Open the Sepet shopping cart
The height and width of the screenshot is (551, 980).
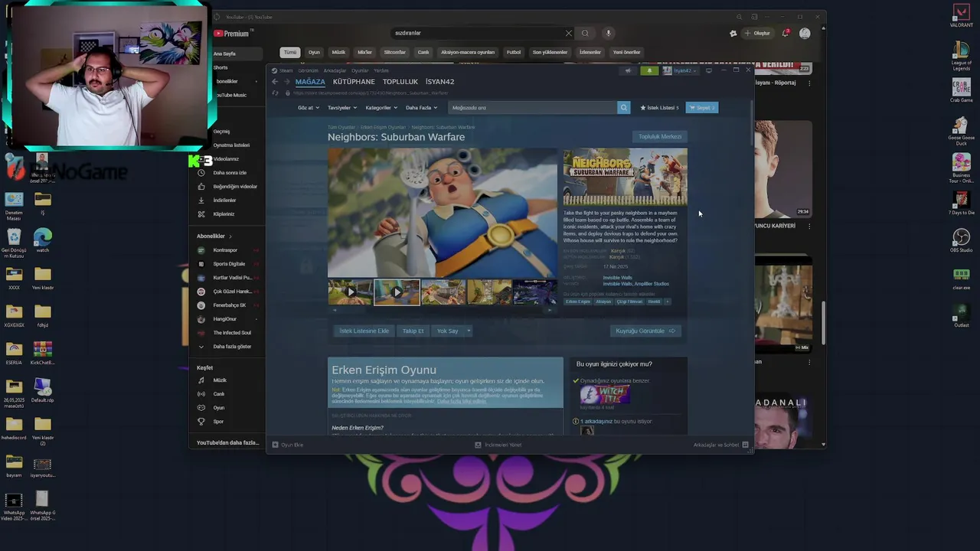pos(702,107)
